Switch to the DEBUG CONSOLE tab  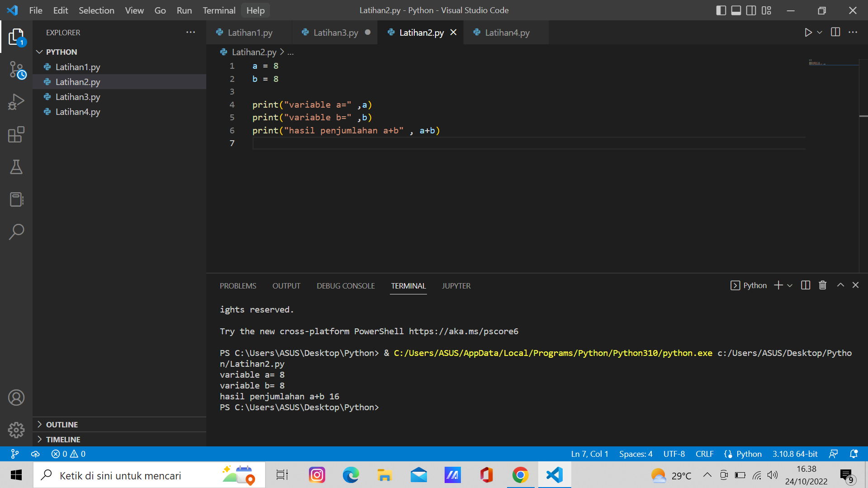(345, 285)
